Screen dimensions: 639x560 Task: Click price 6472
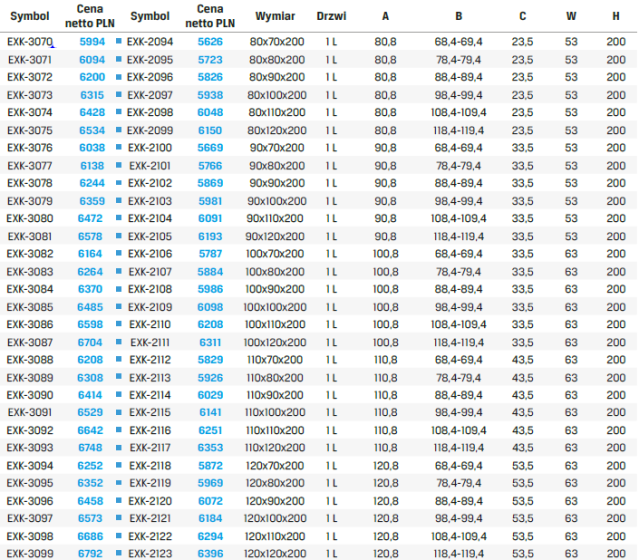pos(90,218)
